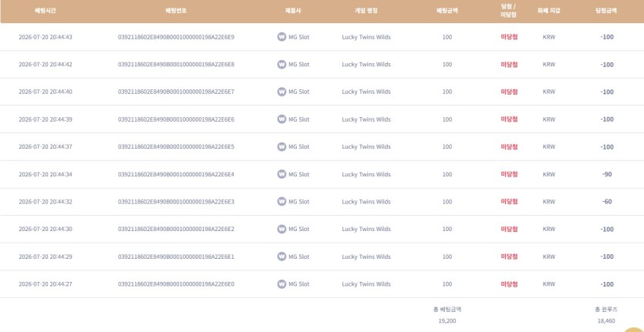Click the MG Slot icon in the E6E3 row
The height and width of the screenshot is (332, 644).
click(282, 202)
